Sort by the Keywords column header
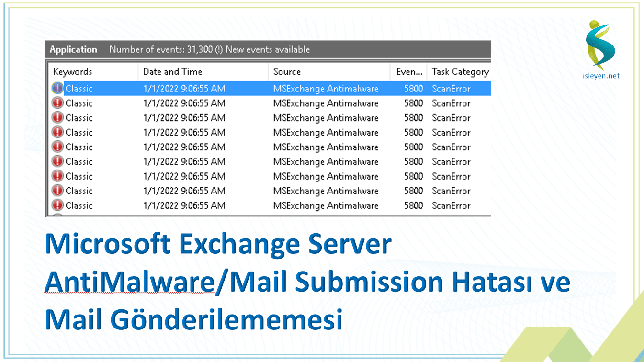Screen dimensions: 644x362 tap(93, 72)
